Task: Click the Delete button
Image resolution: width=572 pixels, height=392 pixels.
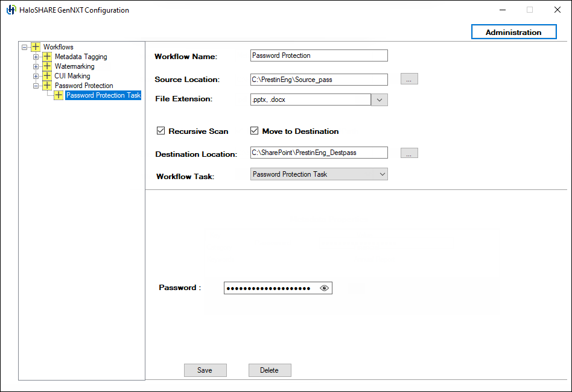Action: click(x=270, y=370)
